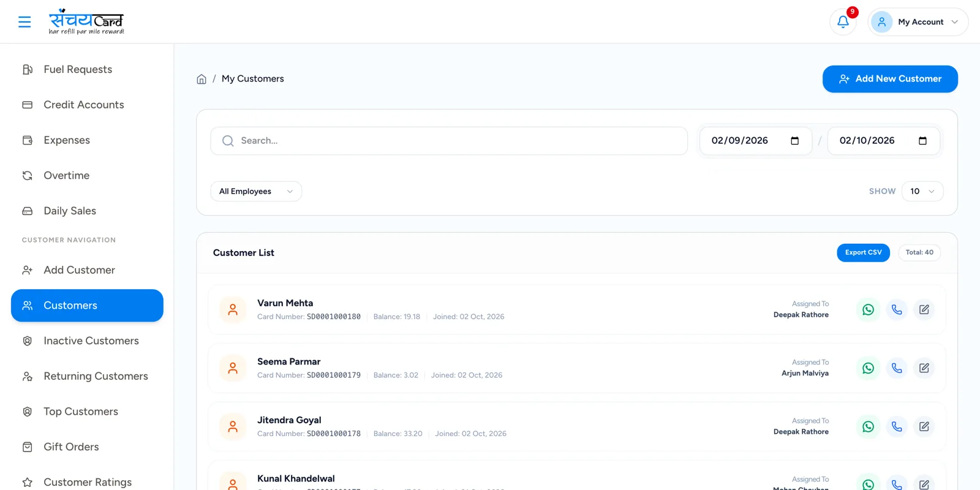Open the Expenses page
This screenshot has width=980, height=490.
point(87,140)
